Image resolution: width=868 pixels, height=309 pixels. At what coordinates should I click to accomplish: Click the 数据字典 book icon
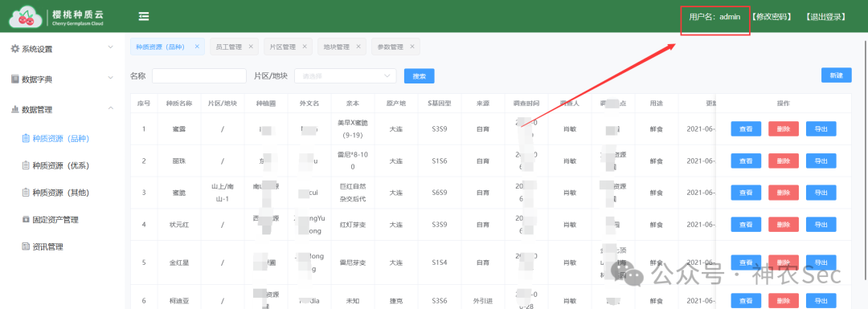point(15,79)
